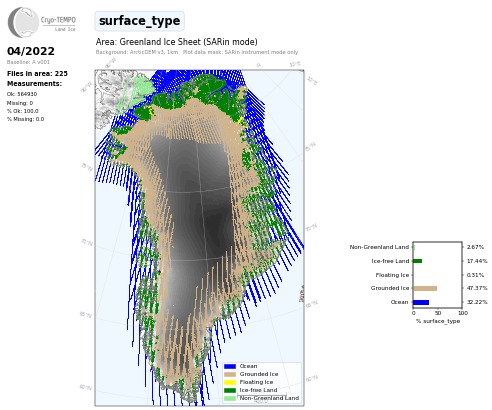Click the 04/2022 date heading
Viewport: 492px width, 410px height.
(31, 51)
